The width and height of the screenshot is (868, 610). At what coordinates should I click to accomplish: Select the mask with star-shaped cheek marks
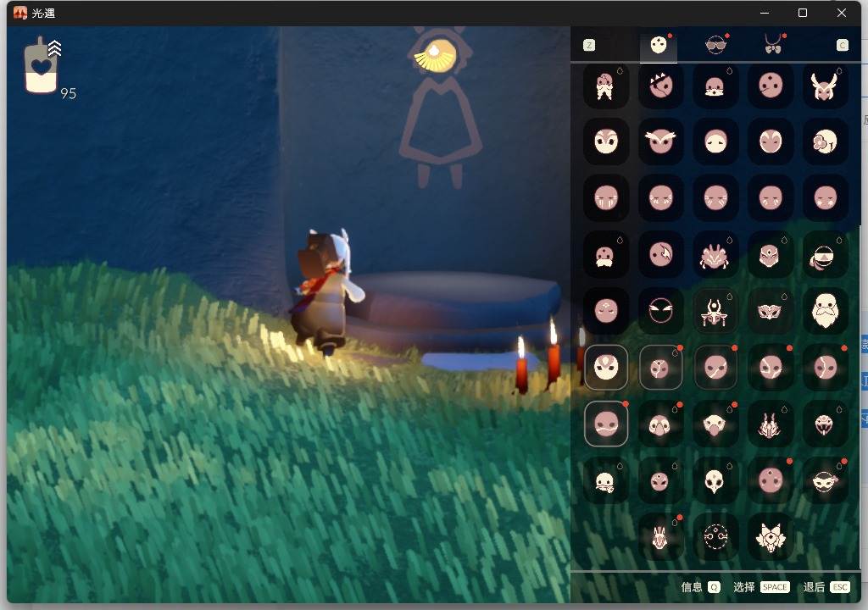click(825, 197)
